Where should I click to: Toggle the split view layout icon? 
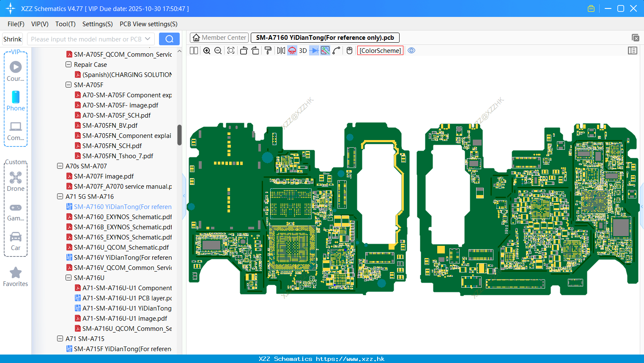pyautogui.click(x=194, y=51)
